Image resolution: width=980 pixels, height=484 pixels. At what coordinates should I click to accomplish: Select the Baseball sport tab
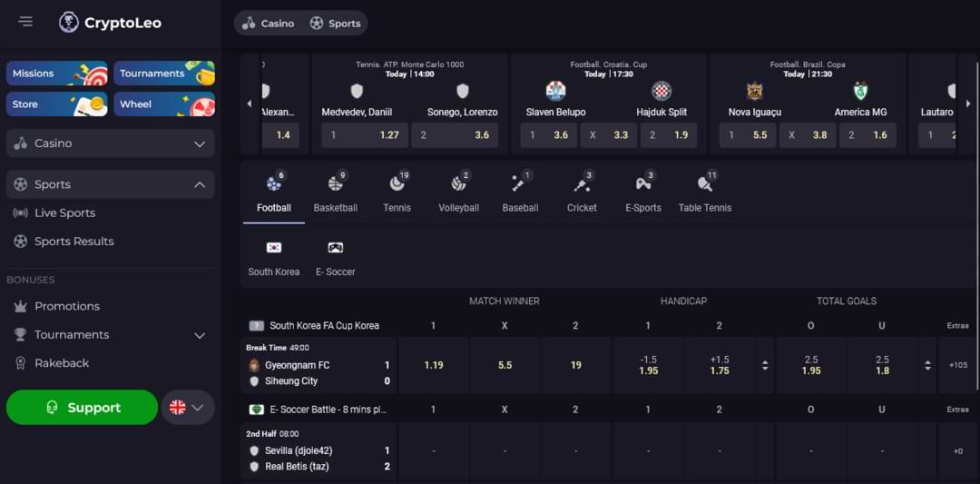click(x=520, y=192)
